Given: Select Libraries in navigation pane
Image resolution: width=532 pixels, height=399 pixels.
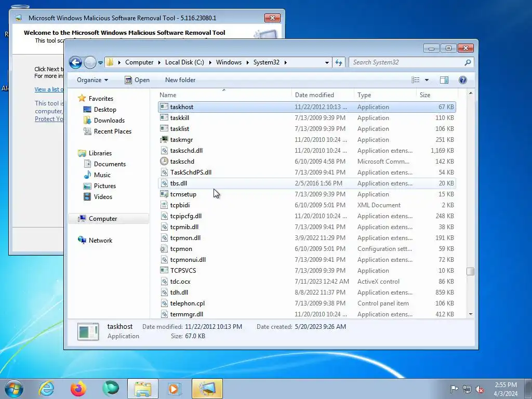Looking at the screenshot, I should coord(100,153).
